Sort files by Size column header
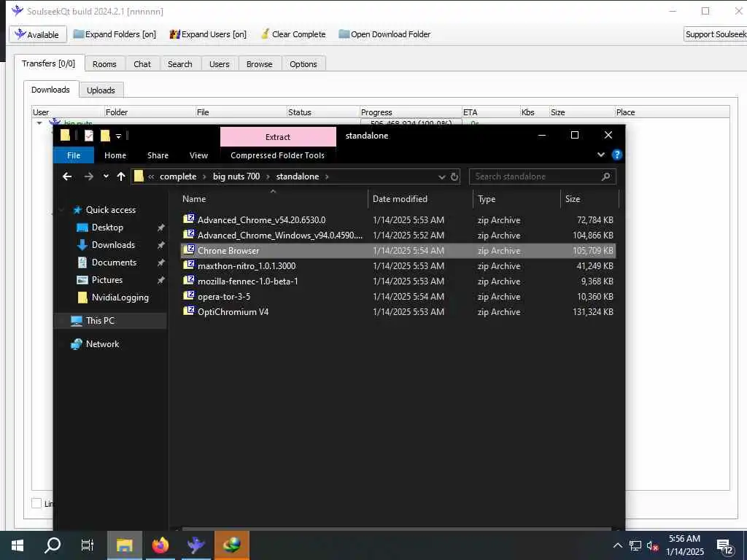 [589, 199]
